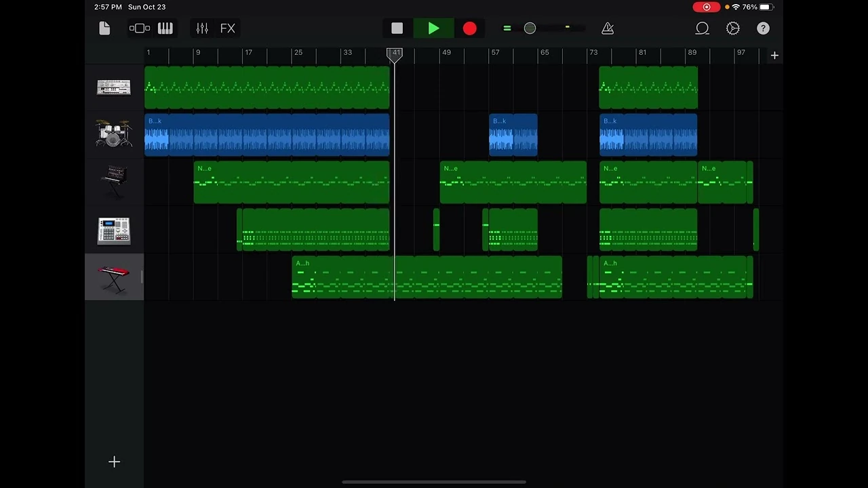868x488 pixels.
Task: Open the Loop Browser
Action: 702,28
